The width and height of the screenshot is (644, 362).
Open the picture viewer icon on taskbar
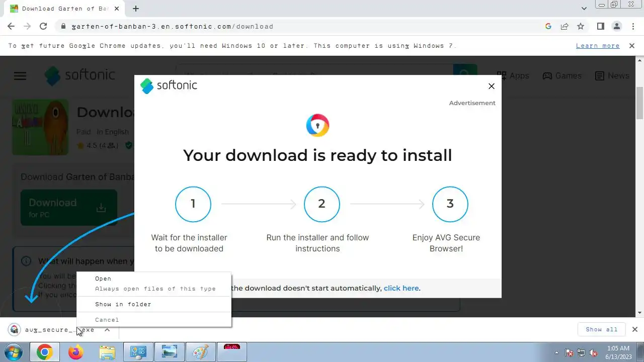(x=169, y=352)
